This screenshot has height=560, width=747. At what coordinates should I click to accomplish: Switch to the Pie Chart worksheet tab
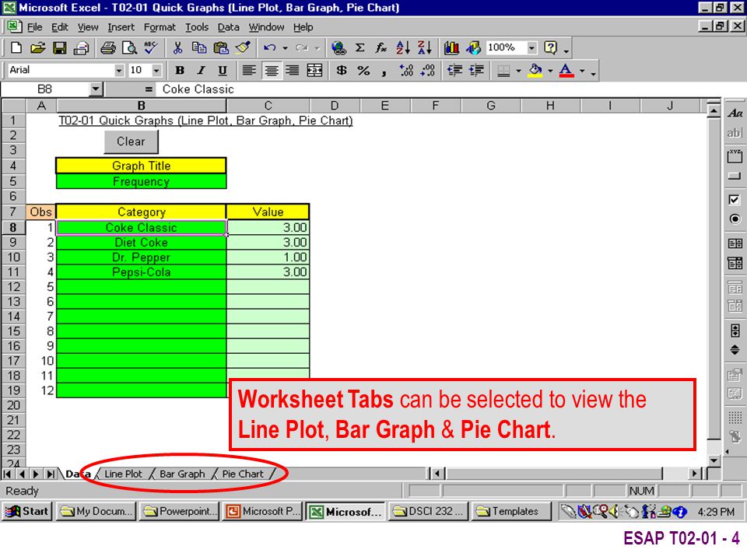click(x=243, y=474)
